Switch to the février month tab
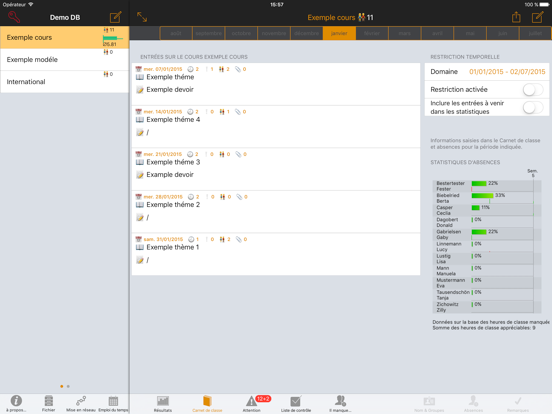This screenshot has width=552, height=414. pos(372,33)
